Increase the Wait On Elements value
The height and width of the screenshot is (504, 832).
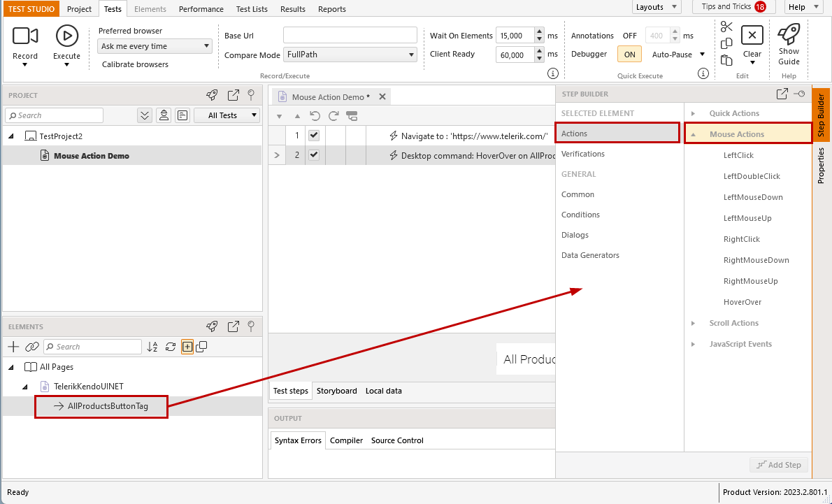539,32
